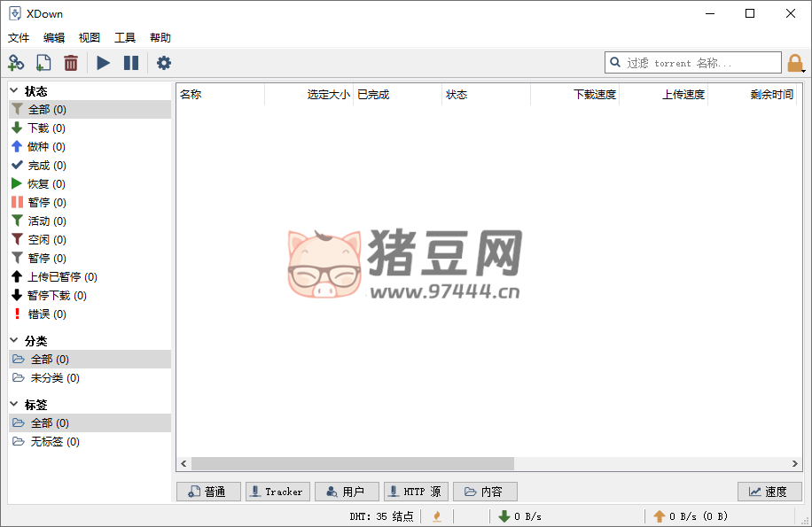The image size is (812, 527).
Task: Click the download speed green arrow in status bar
Action: [x=504, y=516]
